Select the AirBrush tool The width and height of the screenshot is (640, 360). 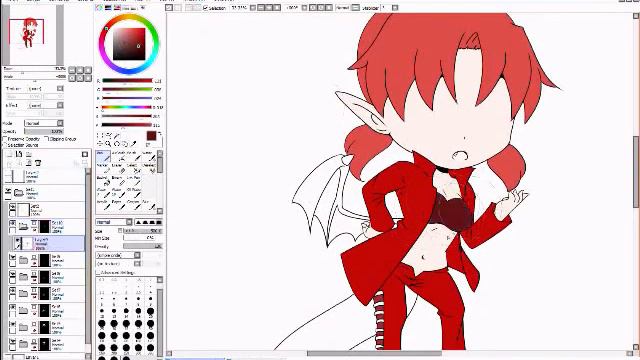point(118,156)
